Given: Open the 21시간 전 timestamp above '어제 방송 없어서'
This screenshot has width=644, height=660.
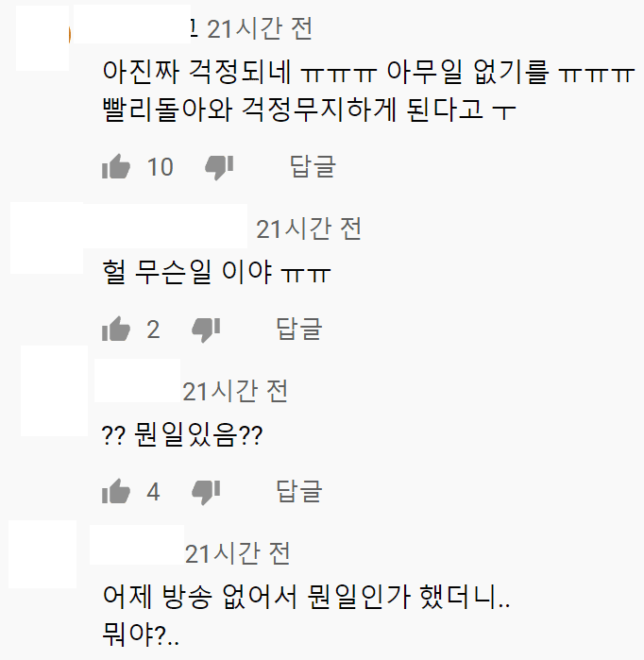Looking at the screenshot, I should tap(237, 553).
